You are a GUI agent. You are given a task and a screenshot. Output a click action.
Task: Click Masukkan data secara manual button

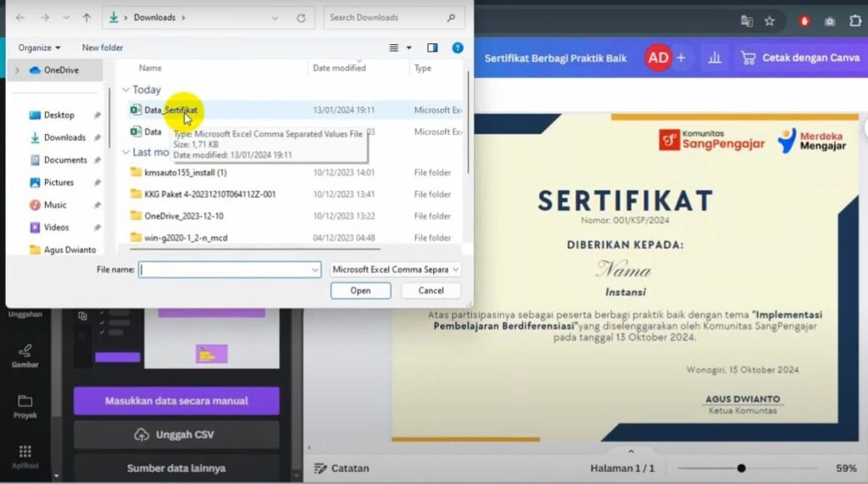[x=176, y=401]
